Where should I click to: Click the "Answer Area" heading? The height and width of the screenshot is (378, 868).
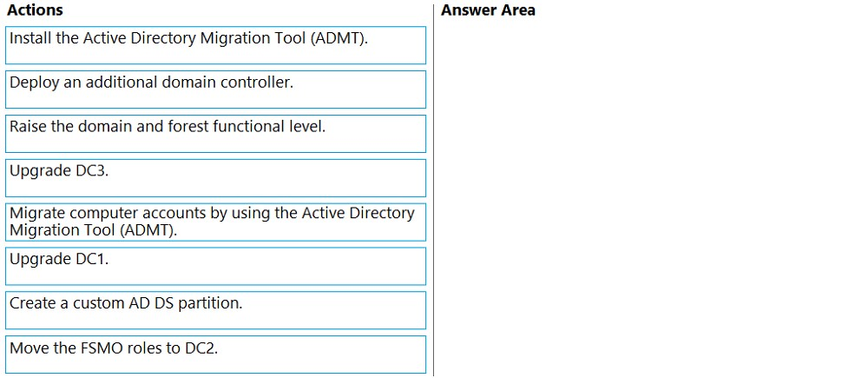pyautogui.click(x=488, y=10)
